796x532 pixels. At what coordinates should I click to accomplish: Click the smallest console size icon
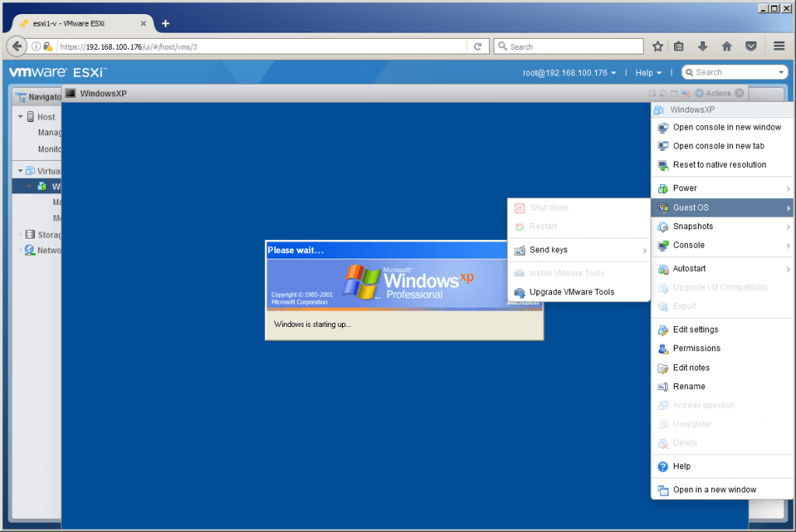652,94
